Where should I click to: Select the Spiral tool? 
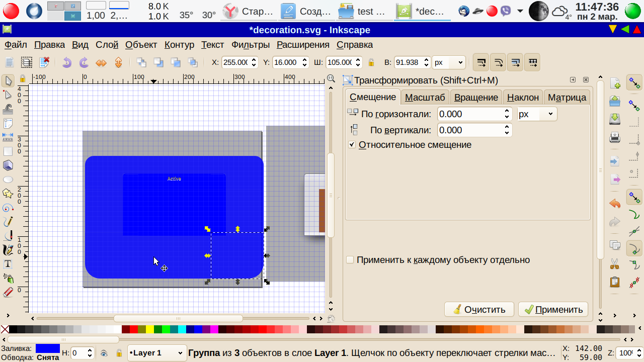point(8,208)
